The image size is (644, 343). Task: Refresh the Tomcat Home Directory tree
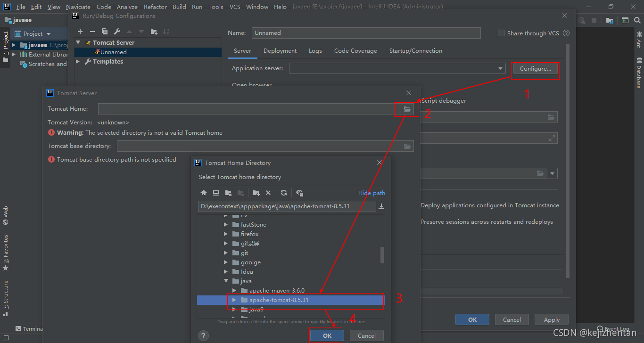click(284, 193)
